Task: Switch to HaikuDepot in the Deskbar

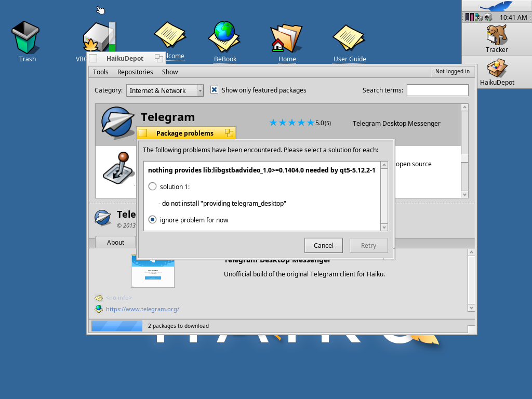Action: point(497,72)
